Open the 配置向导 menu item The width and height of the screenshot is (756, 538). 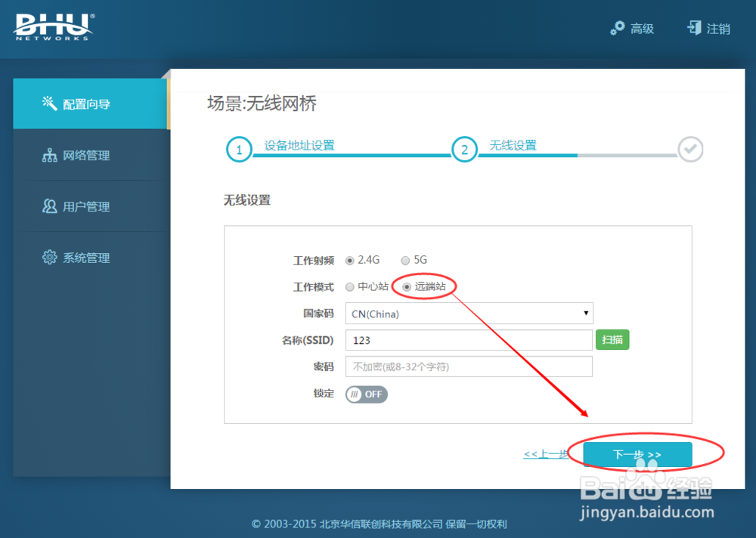tap(91, 104)
